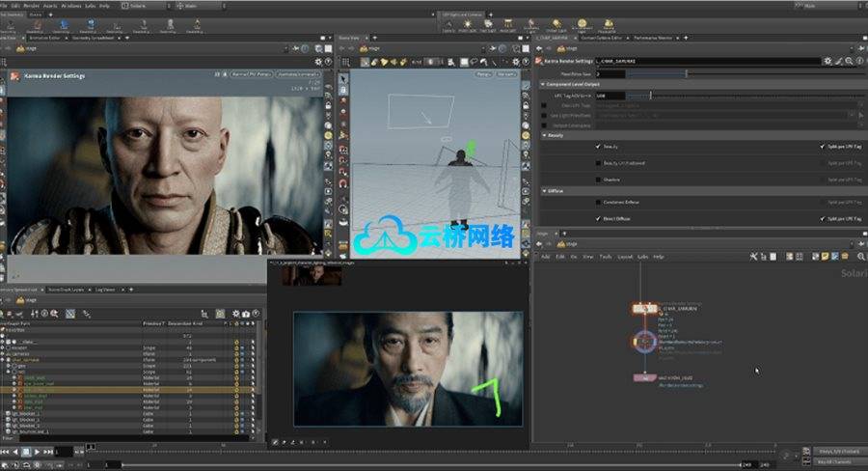Collapse the Diffuse section
This screenshot has width=868, height=471.
pyautogui.click(x=546, y=191)
